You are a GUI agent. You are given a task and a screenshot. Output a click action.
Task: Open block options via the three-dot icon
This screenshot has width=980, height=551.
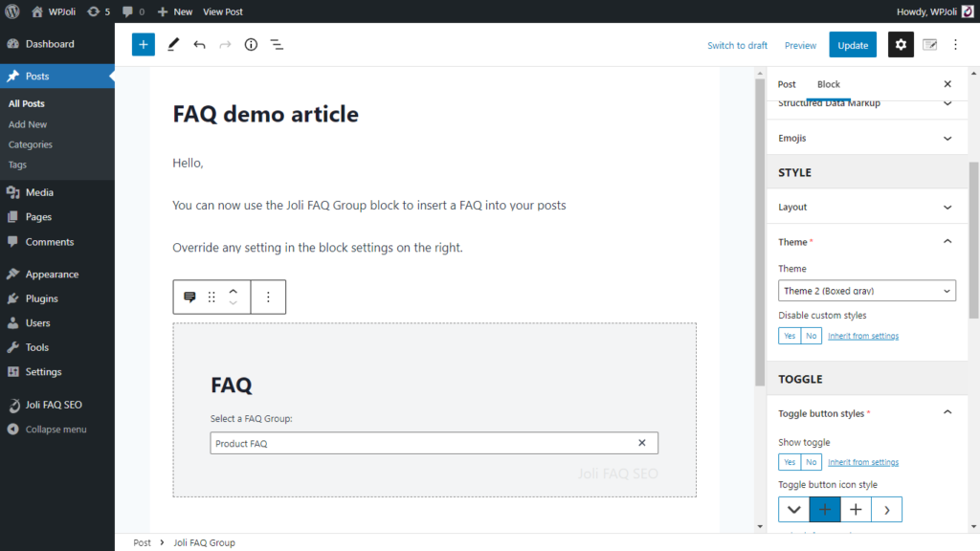point(955,44)
